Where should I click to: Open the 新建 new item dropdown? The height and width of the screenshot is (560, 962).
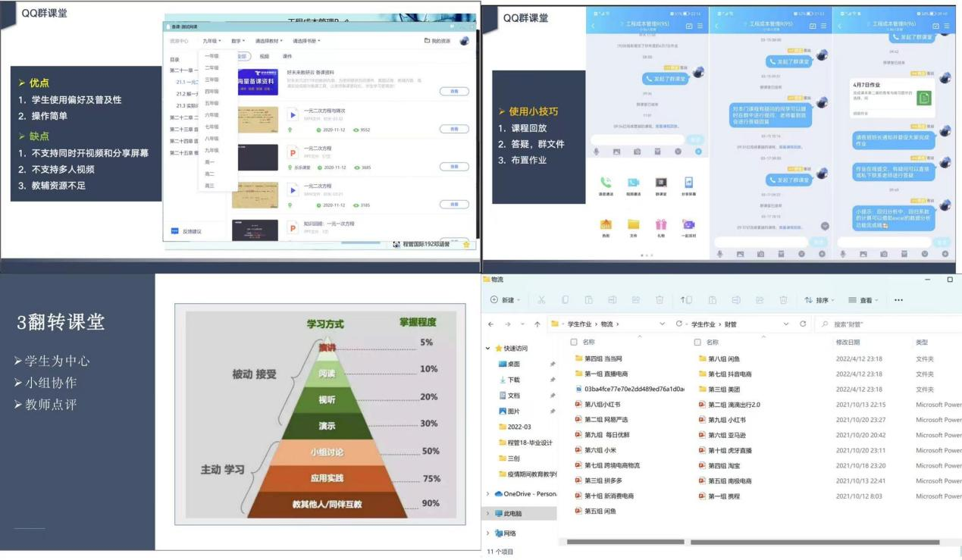pos(505,300)
